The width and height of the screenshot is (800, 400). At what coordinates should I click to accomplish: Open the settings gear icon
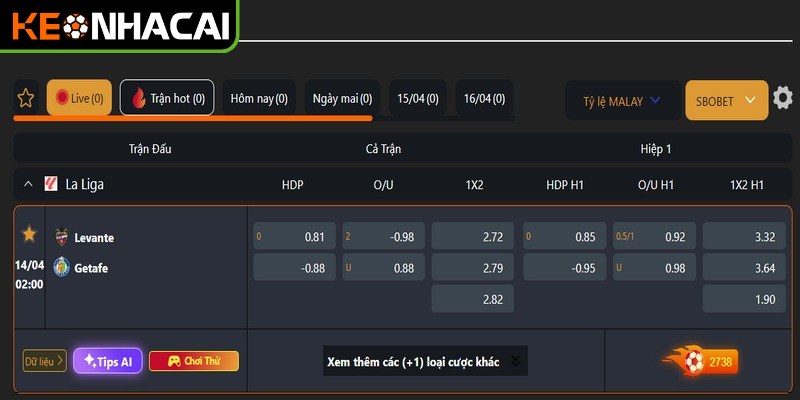coord(783,98)
